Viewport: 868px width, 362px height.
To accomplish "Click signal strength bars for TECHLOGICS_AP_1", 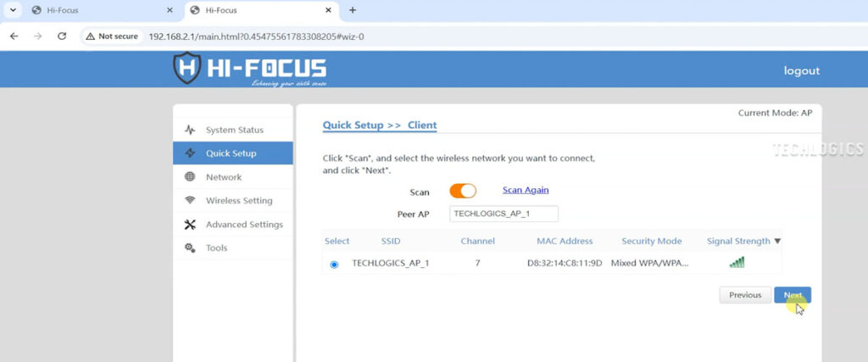I will point(737,263).
